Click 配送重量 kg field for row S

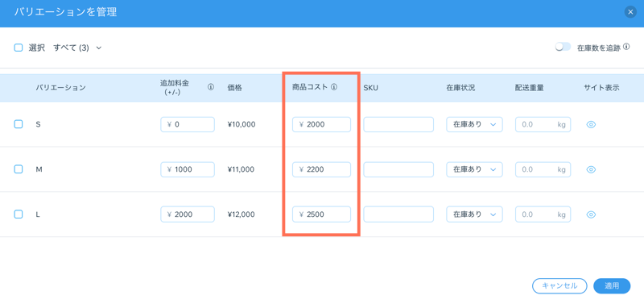(x=543, y=125)
